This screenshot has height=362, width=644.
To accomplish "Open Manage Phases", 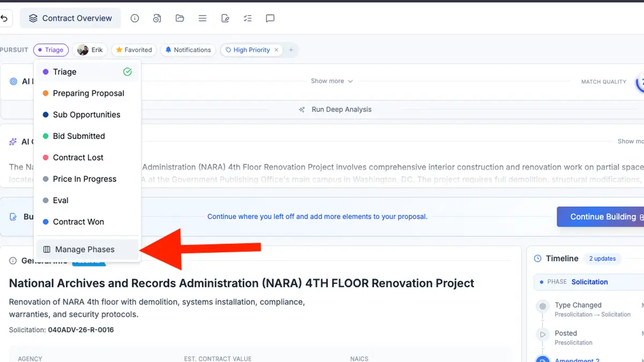I will 87,249.
